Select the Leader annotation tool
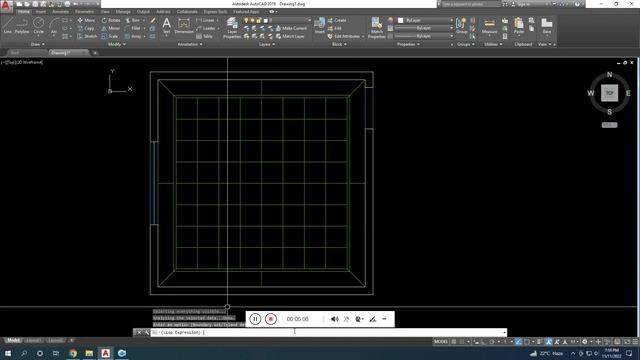The image size is (640, 360). [206, 28]
